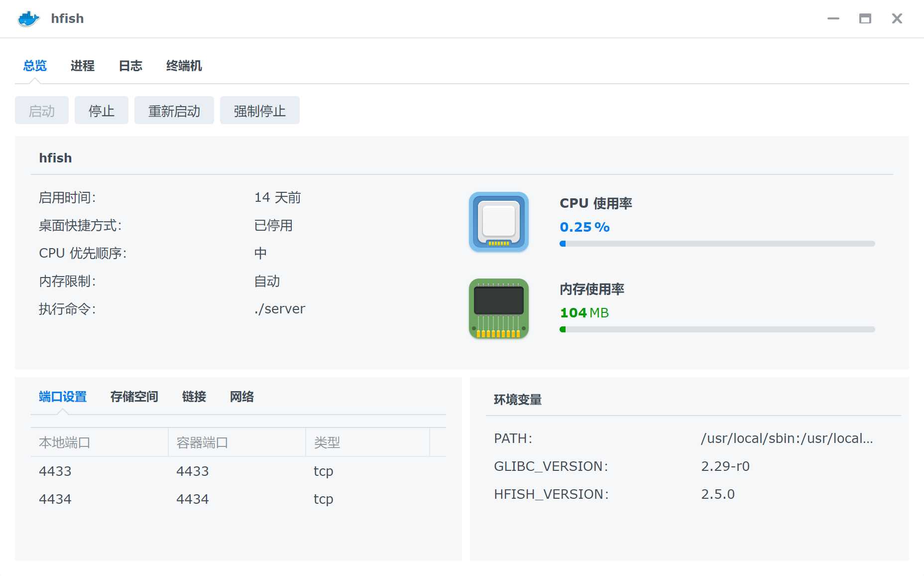Viewport: 924px width, 576px height.
Task: Close the hfish window
Action: pos(897,19)
